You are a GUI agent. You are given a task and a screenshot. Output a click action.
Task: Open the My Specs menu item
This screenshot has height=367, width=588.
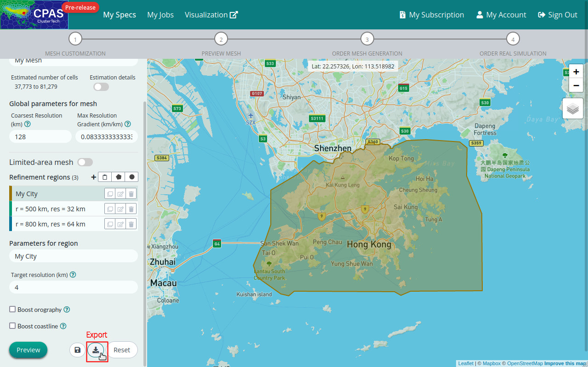tap(120, 15)
